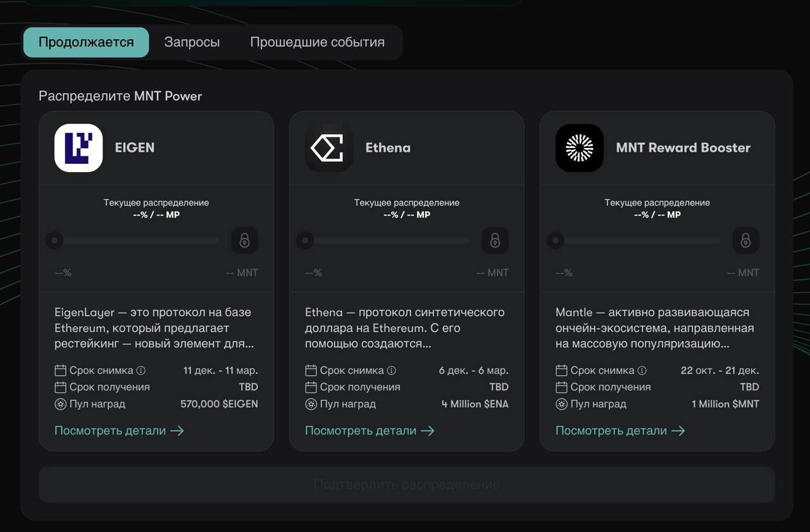The width and height of the screenshot is (810, 532).
Task: Click the 570,000 $EIGEN reward value
Action: (219, 404)
